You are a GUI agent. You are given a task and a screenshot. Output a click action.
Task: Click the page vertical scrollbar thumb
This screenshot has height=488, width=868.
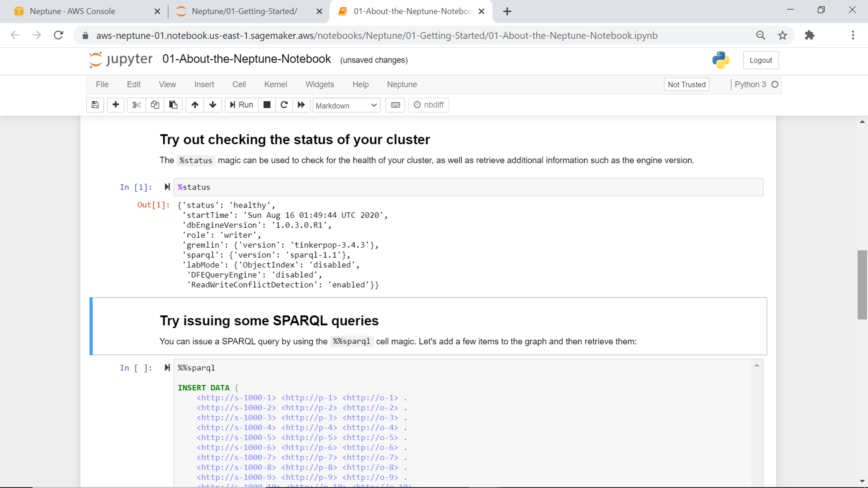point(862,285)
